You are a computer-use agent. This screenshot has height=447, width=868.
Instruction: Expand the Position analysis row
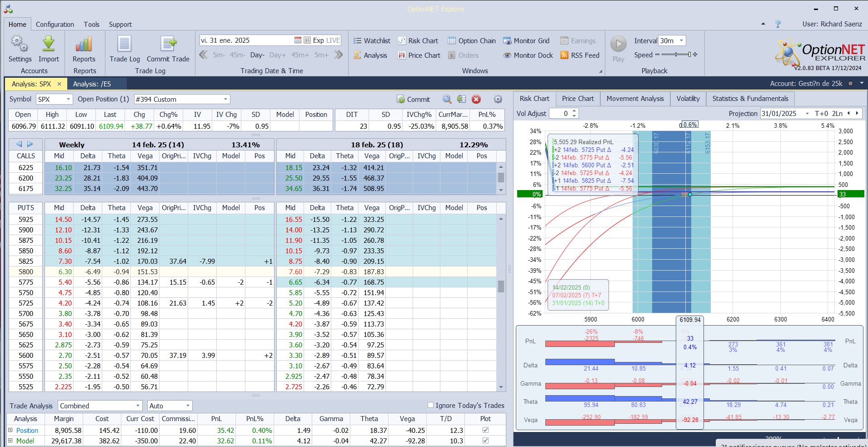10,430
